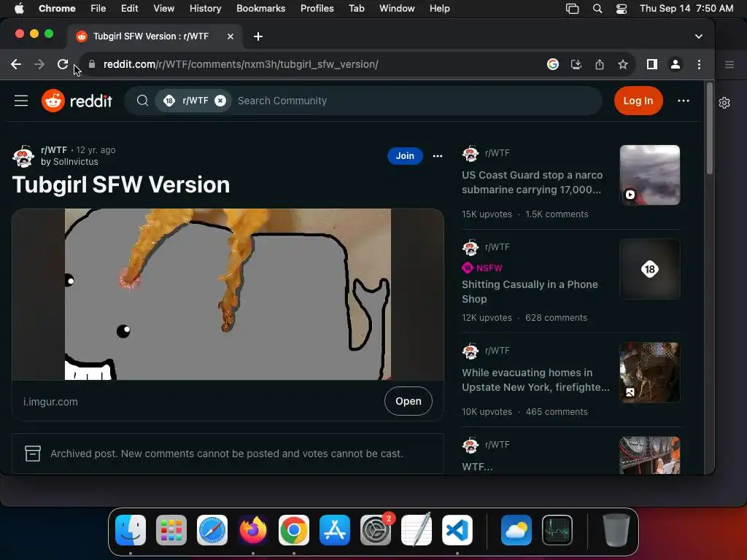The image size is (747, 560).
Task: Open the File menu
Action: tap(98, 8)
